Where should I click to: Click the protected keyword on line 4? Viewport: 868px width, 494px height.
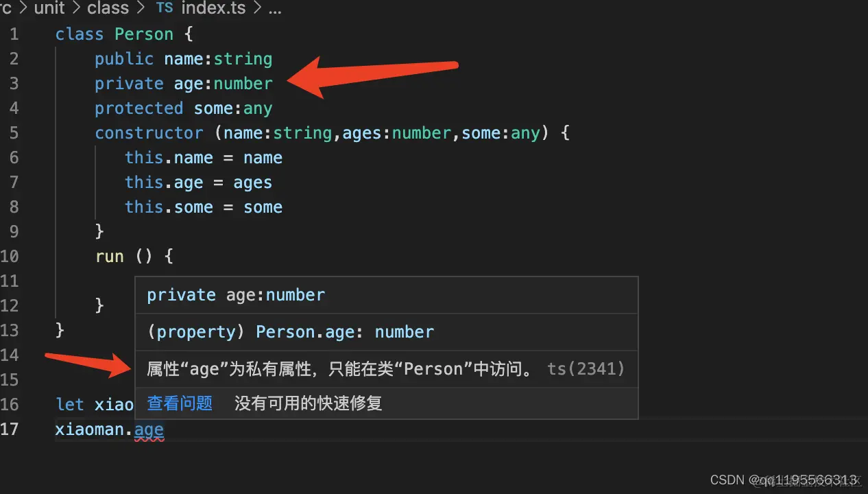(x=139, y=108)
